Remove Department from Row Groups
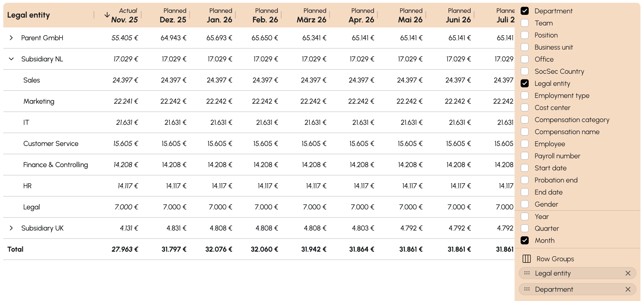This screenshot has width=644, height=301. point(628,289)
